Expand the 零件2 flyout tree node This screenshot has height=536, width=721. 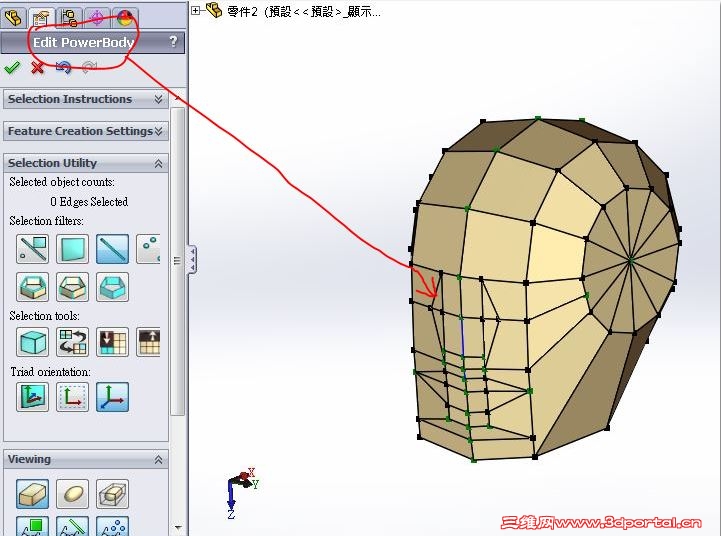point(195,10)
